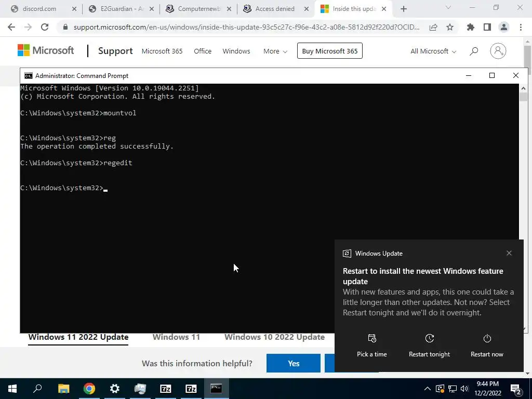
Task: Open the Chrome profile avatar
Action: (x=504, y=27)
